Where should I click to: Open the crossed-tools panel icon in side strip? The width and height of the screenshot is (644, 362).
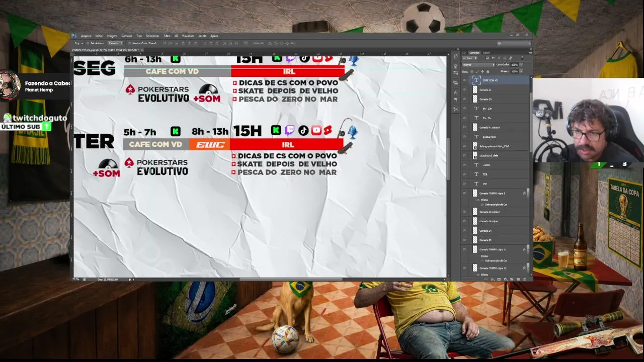456,109
